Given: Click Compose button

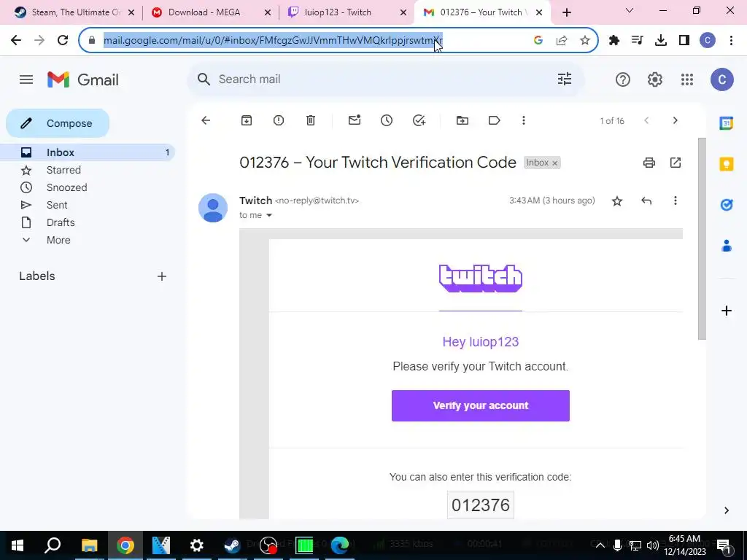Looking at the screenshot, I should click(58, 123).
